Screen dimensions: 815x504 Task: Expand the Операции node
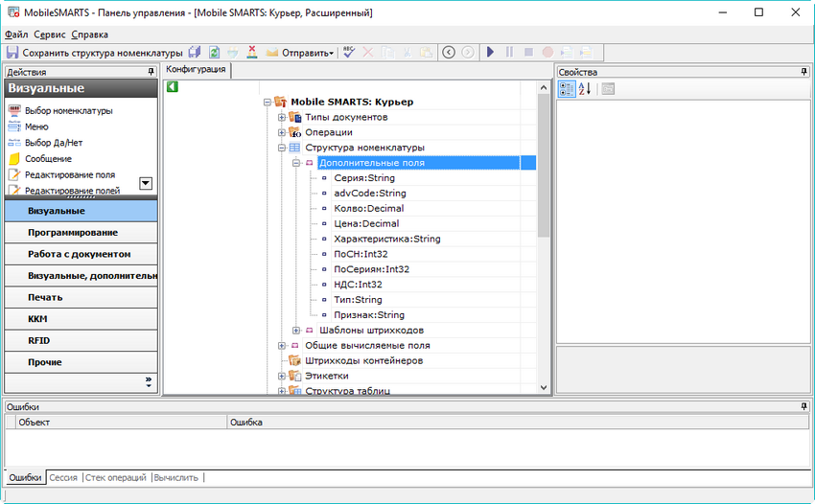(x=282, y=132)
